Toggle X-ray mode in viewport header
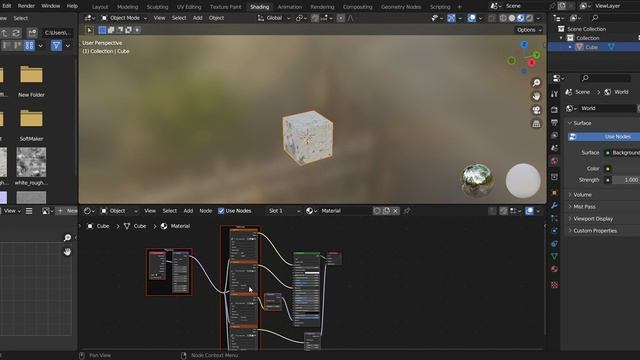Image resolution: width=640 pixels, height=360 pixels. (492, 18)
